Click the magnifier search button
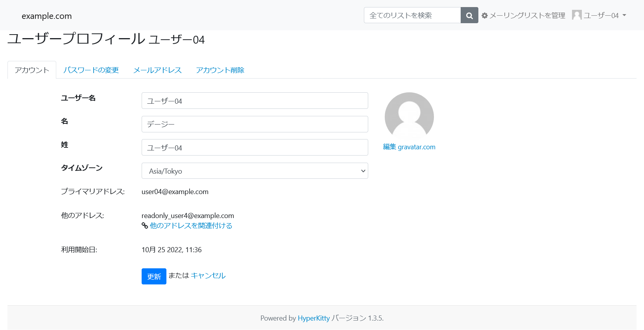This screenshot has height=330, width=644. 469,15
